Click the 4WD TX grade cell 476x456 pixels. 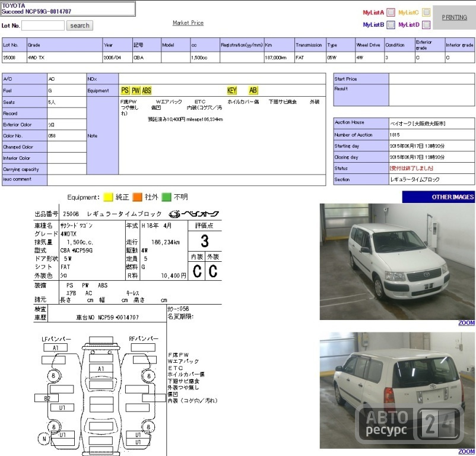[65, 58]
